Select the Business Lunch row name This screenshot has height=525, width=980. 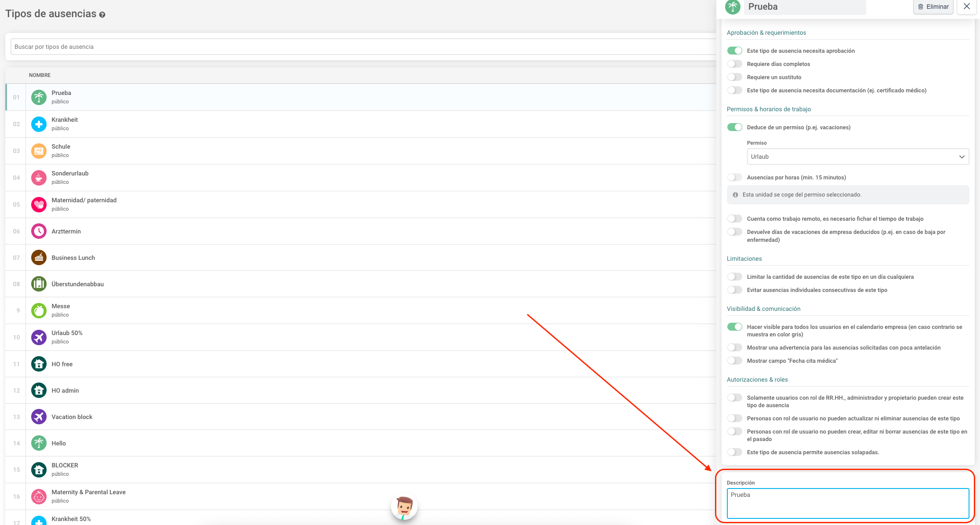coord(73,258)
